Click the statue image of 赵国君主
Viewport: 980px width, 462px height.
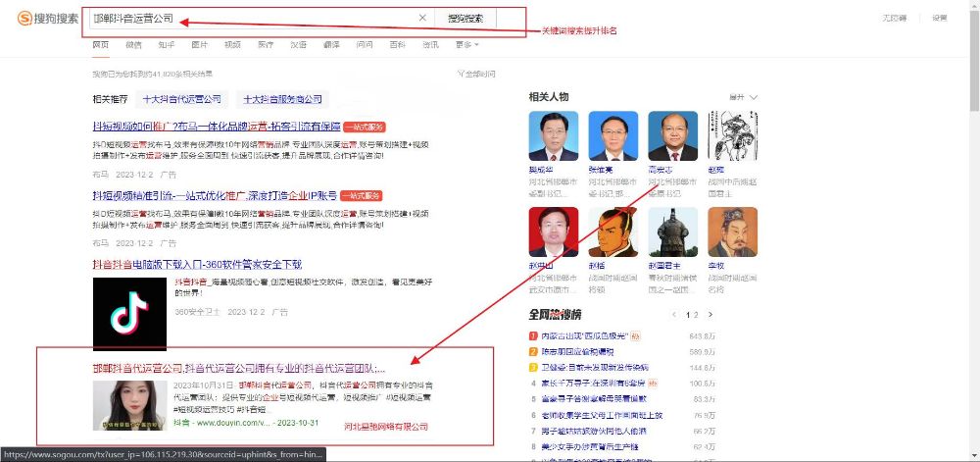click(x=673, y=231)
